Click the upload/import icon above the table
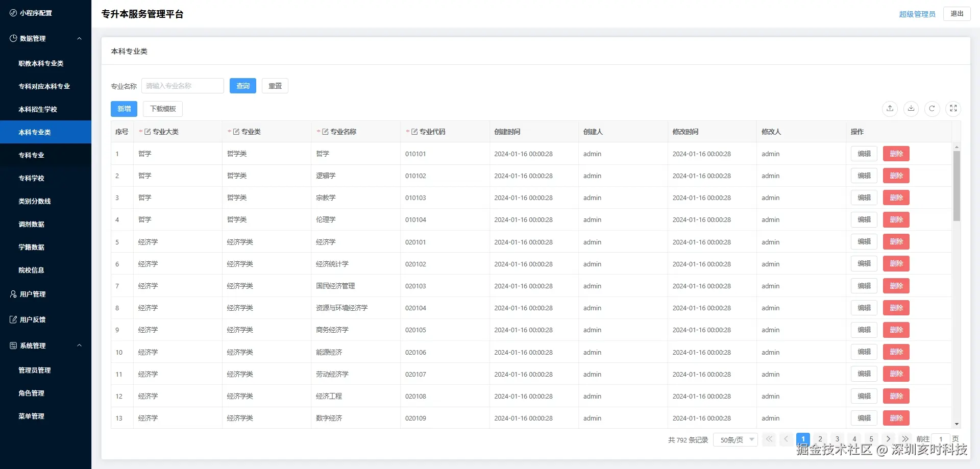Viewport: 980px width, 469px height. (890, 108)
